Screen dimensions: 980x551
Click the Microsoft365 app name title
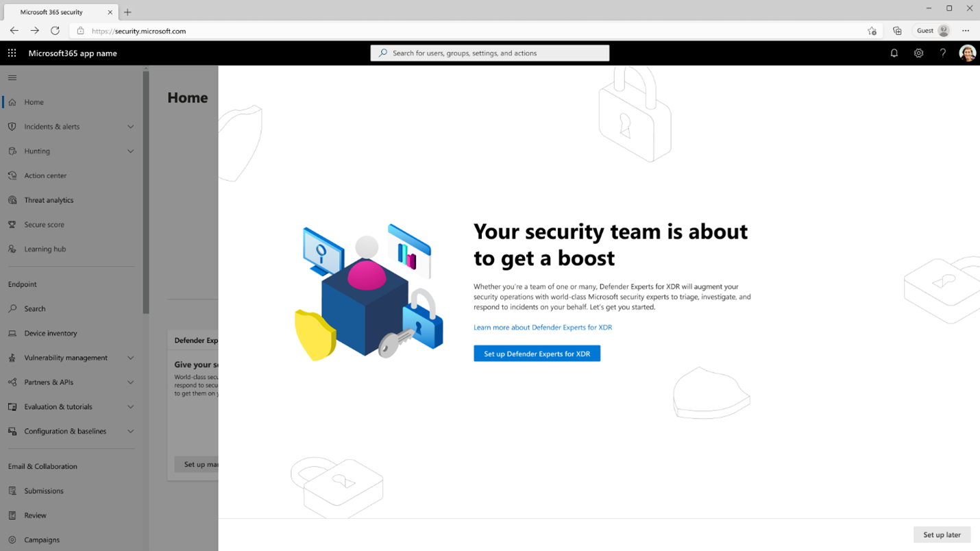point(73,53)
